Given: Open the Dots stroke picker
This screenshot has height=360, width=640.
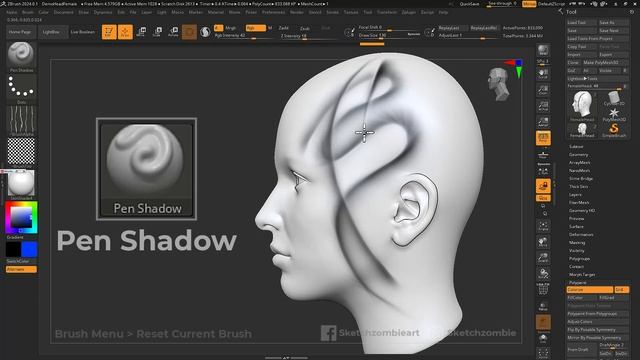Looking at the screenshot, I should click(x=21, y=89).
